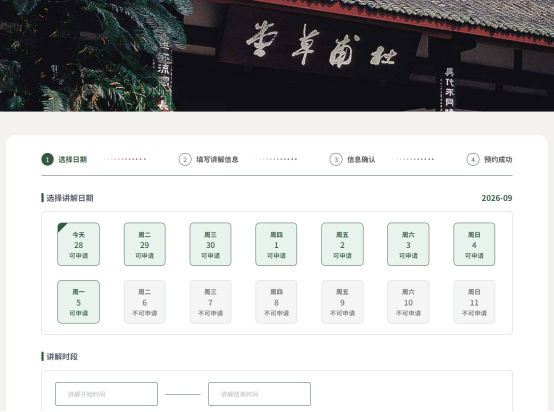Pick the 周六 3 date card
Image resolution: width=554 pixels, height=412 pixels.
pyautogui.click(x=408, y=244)
